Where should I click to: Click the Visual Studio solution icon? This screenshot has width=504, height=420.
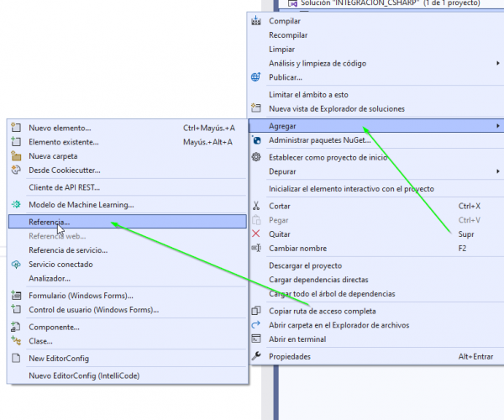292,3
